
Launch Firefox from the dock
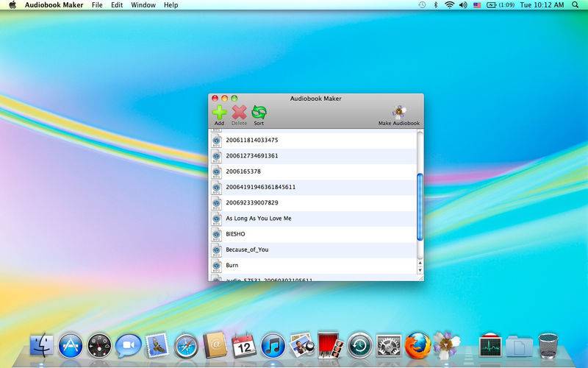point(417,345)
